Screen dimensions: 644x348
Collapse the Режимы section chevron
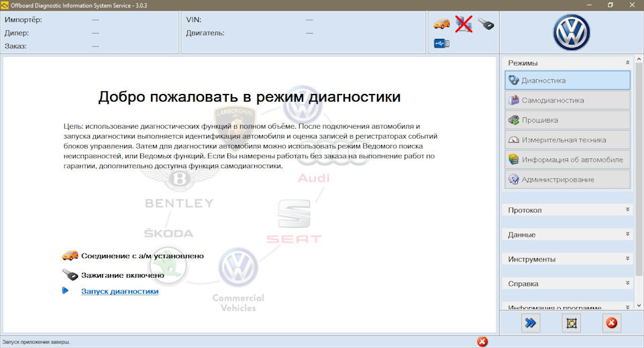pos(628,63)
